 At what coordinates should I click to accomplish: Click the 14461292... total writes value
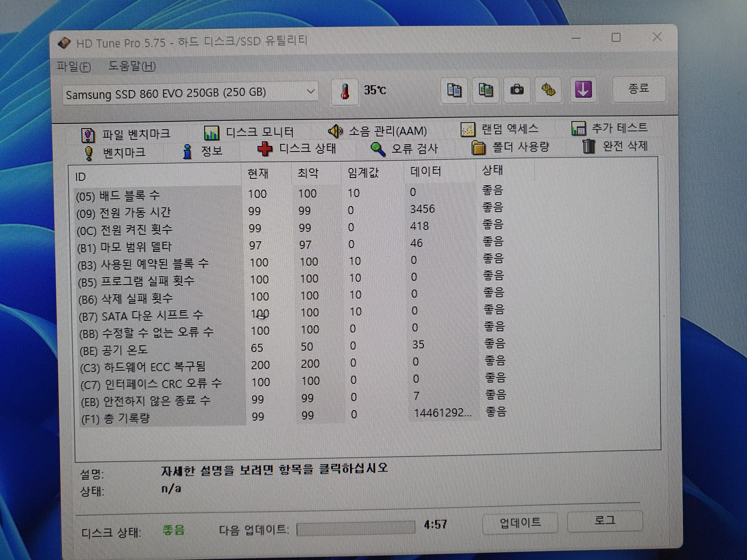click(x=443, y=413)
